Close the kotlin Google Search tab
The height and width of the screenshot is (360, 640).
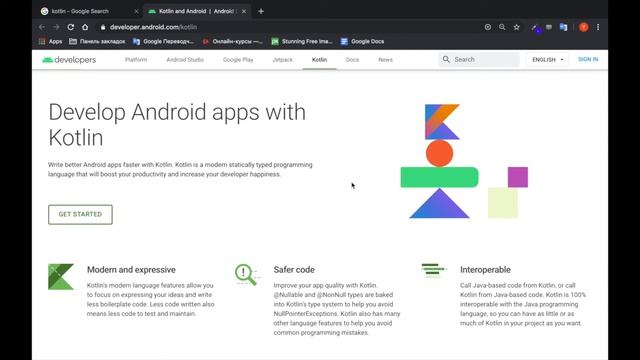136,11
